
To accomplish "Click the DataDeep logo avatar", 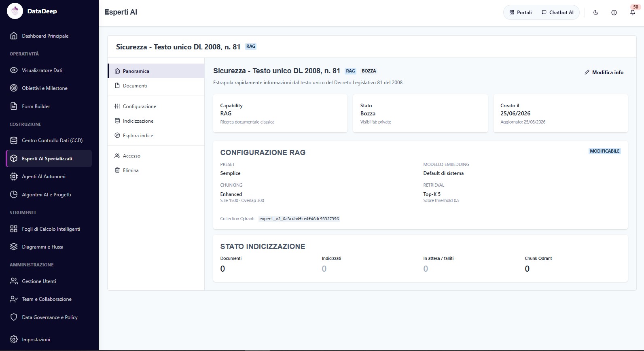I will (15, 11).
